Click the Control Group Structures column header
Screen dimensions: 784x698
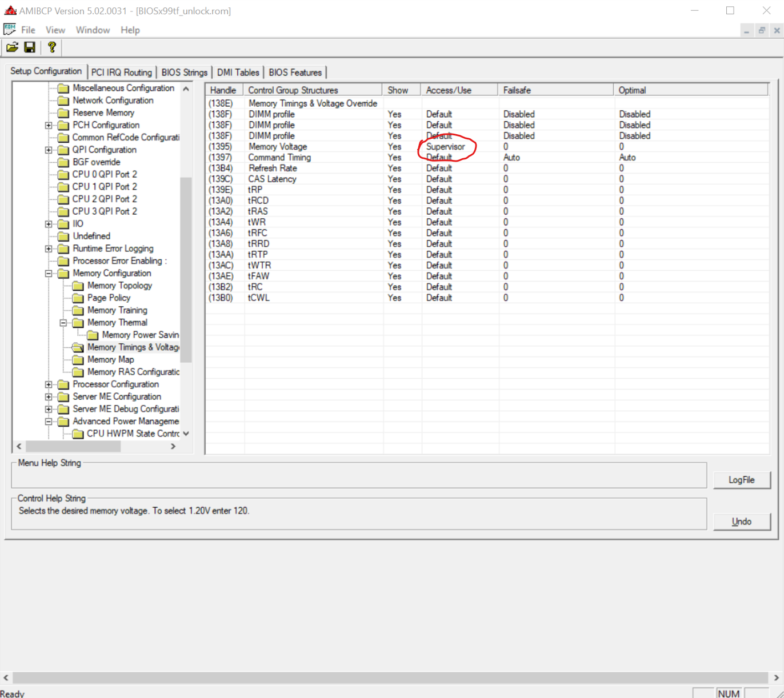pos(313,90)
